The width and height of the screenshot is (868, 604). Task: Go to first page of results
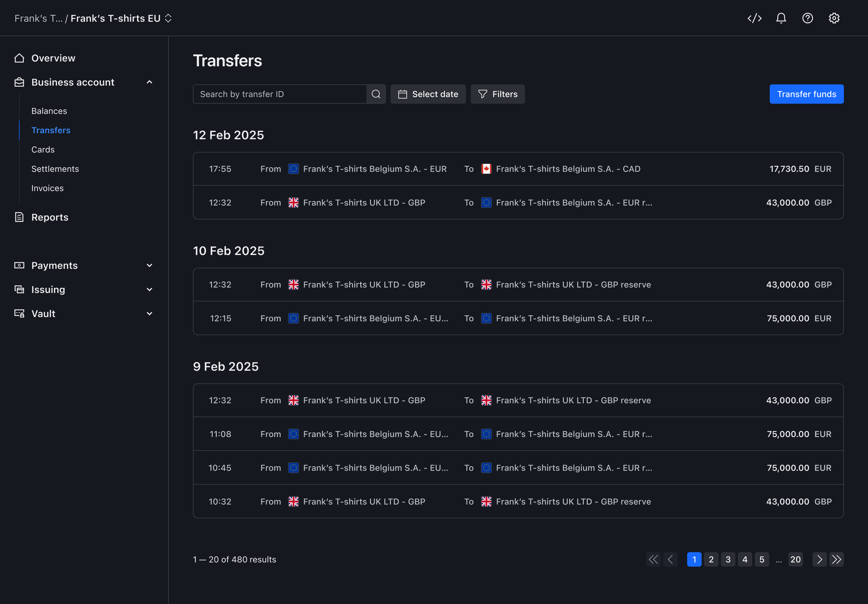653,559
